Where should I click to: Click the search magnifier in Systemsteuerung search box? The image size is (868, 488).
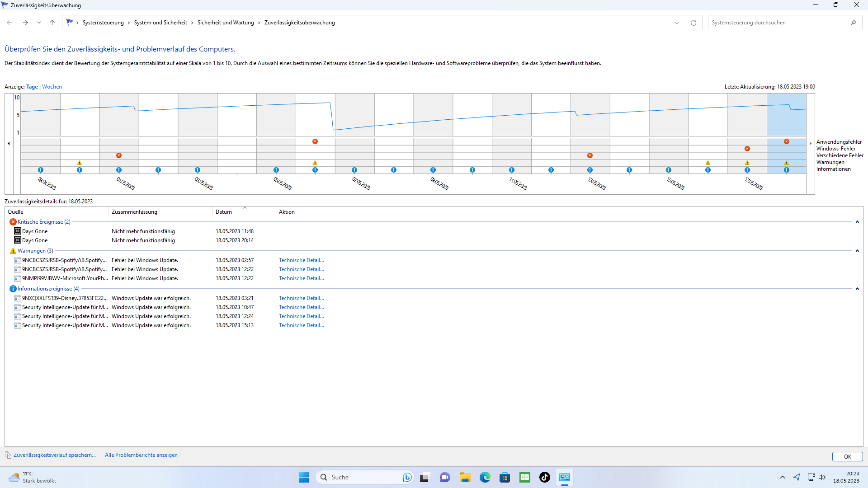coord(853,23)
